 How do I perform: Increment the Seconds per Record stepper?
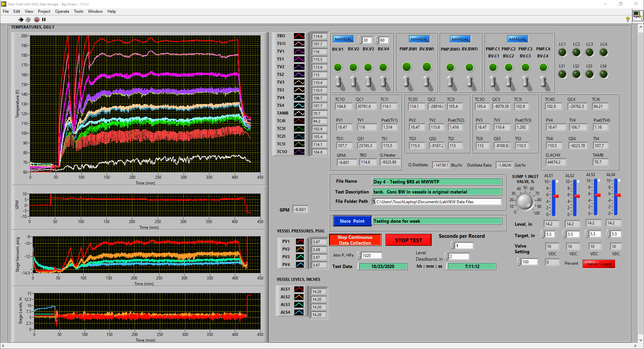(x=452, y=244)
